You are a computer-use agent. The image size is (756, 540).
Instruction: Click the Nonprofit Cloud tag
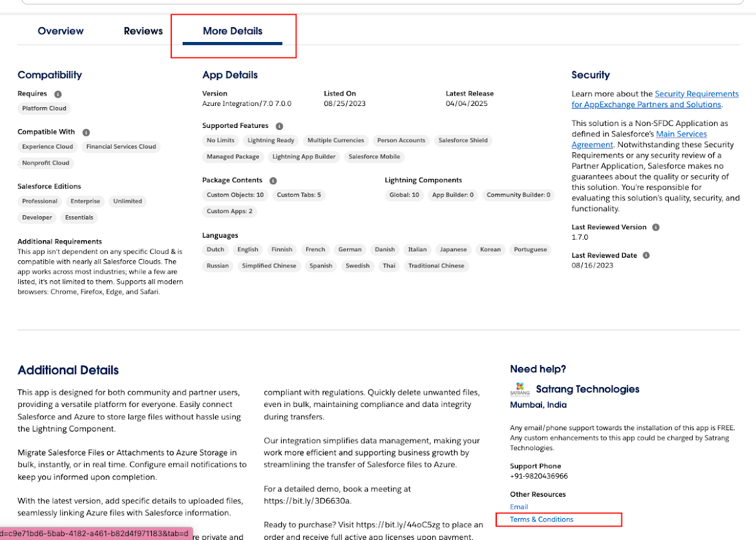[x=46, y=163]
